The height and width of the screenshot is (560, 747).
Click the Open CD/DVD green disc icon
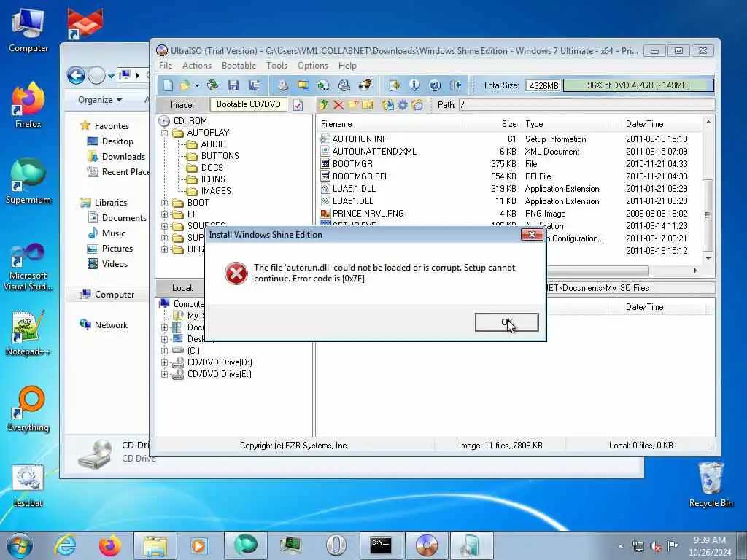(x=212, y=85)
